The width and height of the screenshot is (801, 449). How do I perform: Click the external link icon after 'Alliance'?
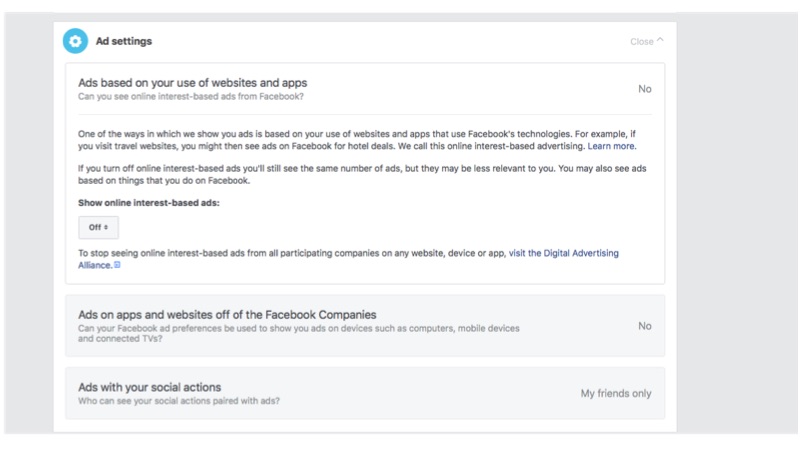coord(117,266)
